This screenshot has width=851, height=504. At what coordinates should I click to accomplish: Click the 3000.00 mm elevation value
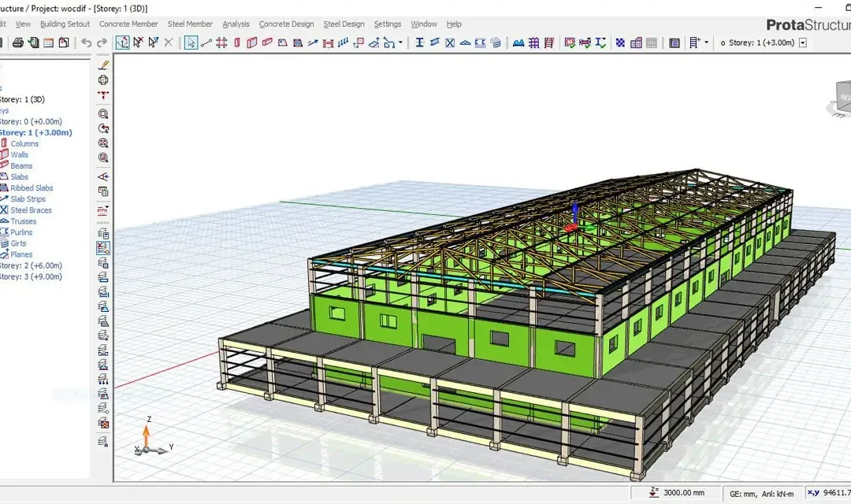click(684, 493)
